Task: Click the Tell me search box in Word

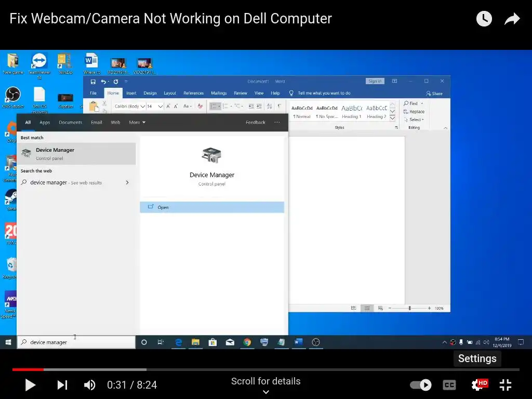Action: 320,93
